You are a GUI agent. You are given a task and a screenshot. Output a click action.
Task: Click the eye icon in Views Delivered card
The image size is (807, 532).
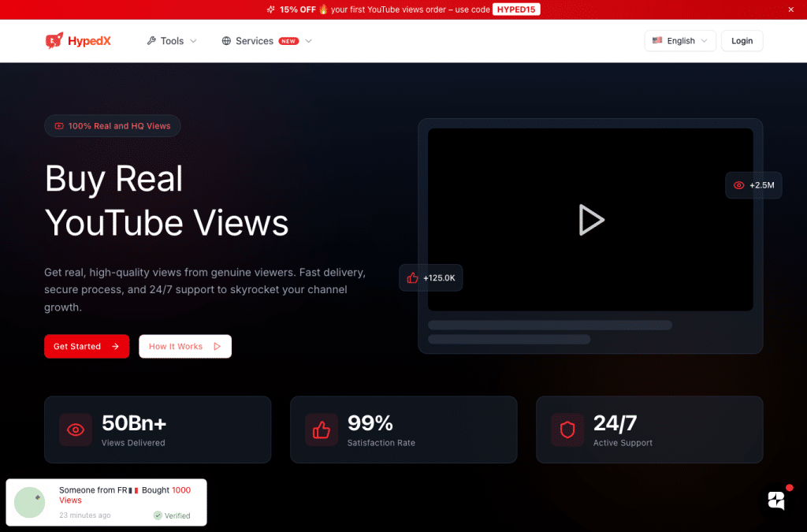76,430
